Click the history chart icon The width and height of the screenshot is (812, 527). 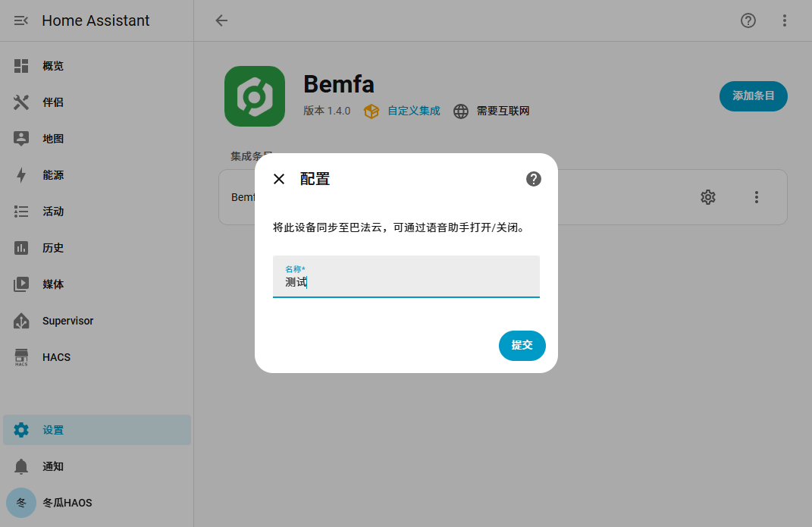click(x=21, y=248)
